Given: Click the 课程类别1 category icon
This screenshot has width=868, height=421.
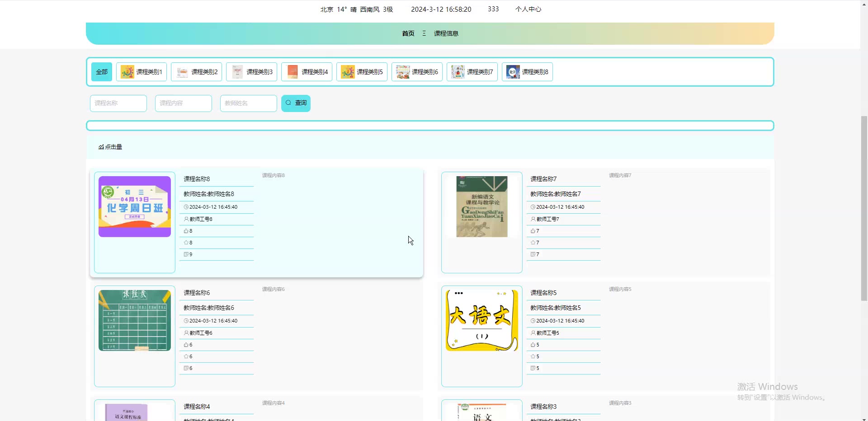Looking at the screenshot, I should 127,72.
